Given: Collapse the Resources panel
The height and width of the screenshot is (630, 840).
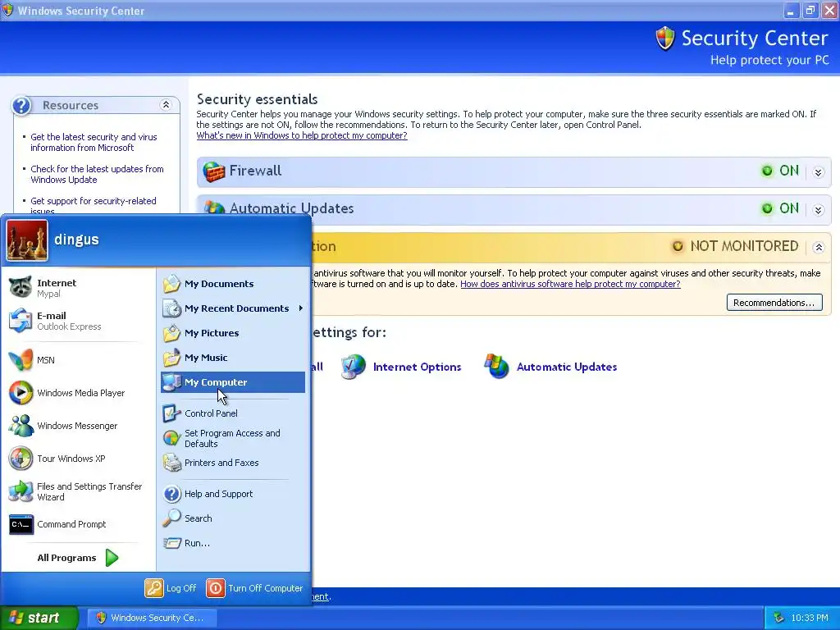Looking at the screenshot, I should pyautogui.click(x=166, y=104).
